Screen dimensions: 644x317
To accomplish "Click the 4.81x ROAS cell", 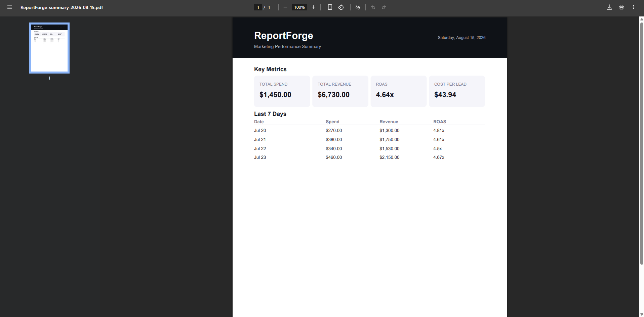I will (x=439, y=131).
